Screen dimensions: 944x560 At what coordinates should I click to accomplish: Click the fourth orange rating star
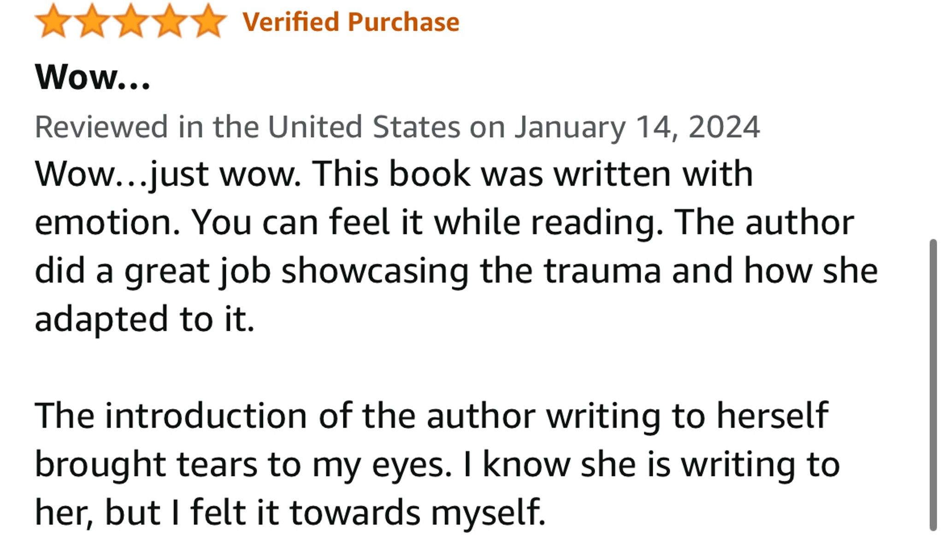coord(170,21)
